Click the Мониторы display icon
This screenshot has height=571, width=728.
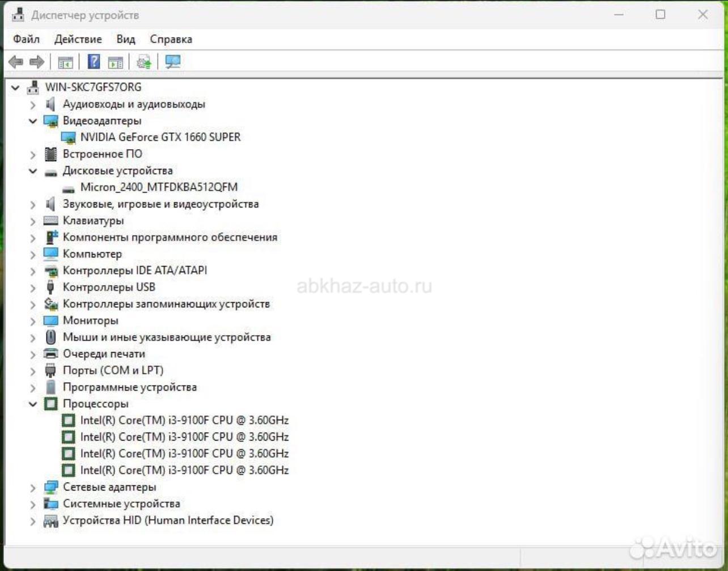tap(51, 320)
